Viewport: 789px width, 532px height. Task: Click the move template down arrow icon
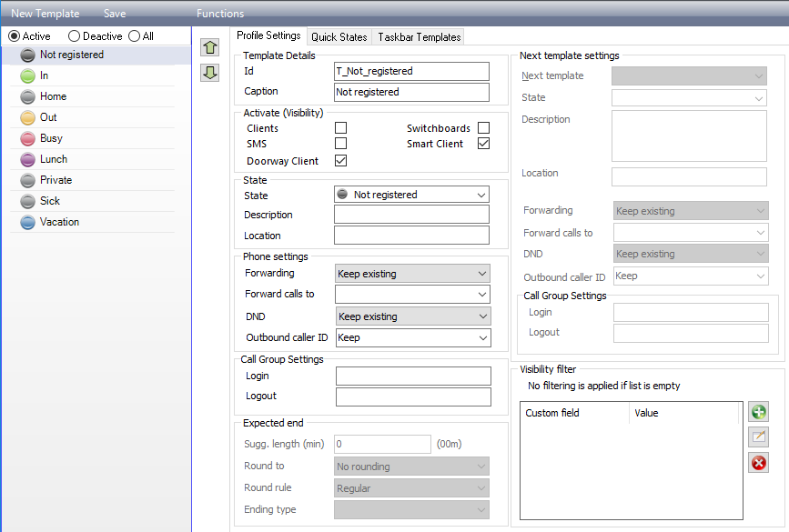(210, 73)
